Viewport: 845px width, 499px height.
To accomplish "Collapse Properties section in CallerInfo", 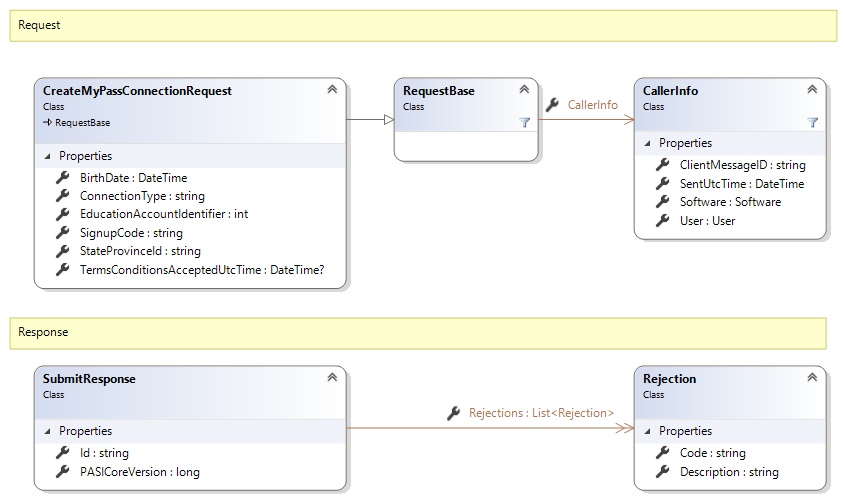I will click(x=645, y=143).
